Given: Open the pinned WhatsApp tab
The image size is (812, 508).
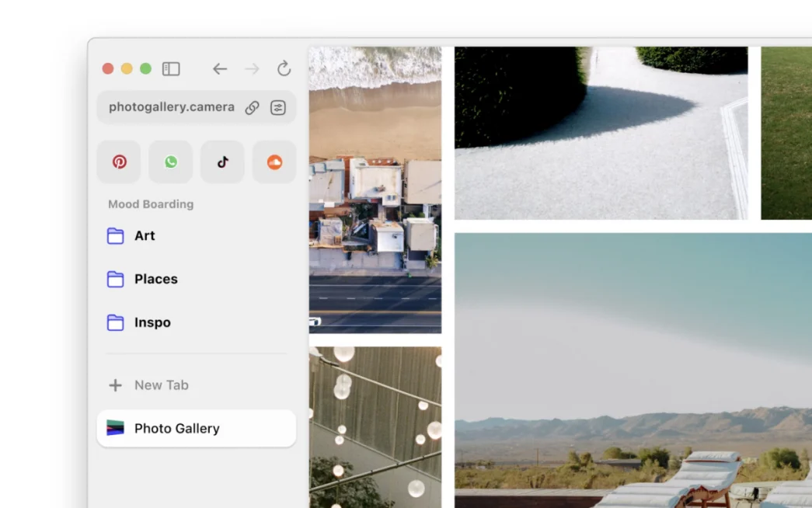Looking at the screenshot, I should pos(171,162).
